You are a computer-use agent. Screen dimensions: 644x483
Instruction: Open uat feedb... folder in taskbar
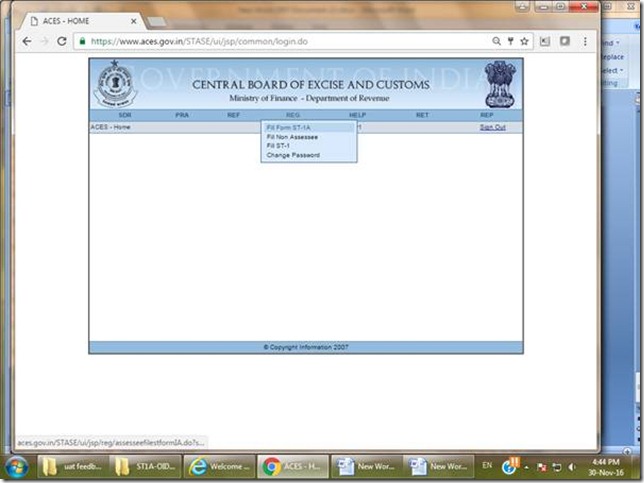click(x=73, y=467)
